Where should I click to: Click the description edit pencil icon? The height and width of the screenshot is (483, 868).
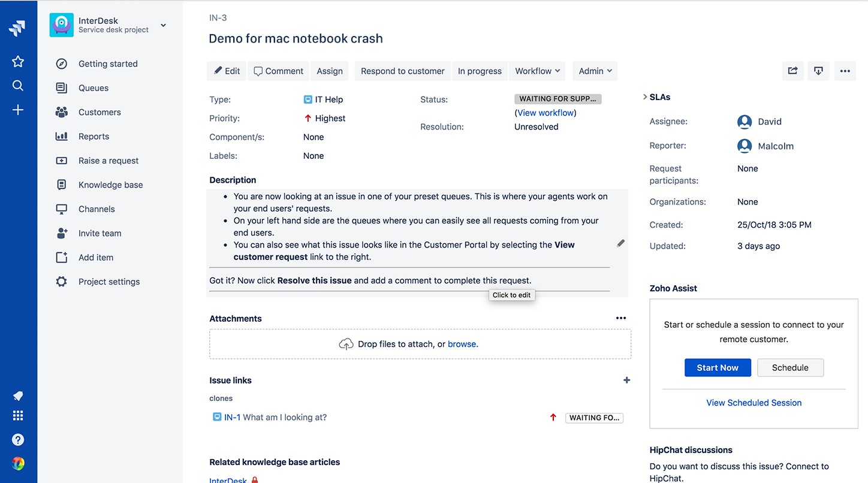(x=620, y=243)
